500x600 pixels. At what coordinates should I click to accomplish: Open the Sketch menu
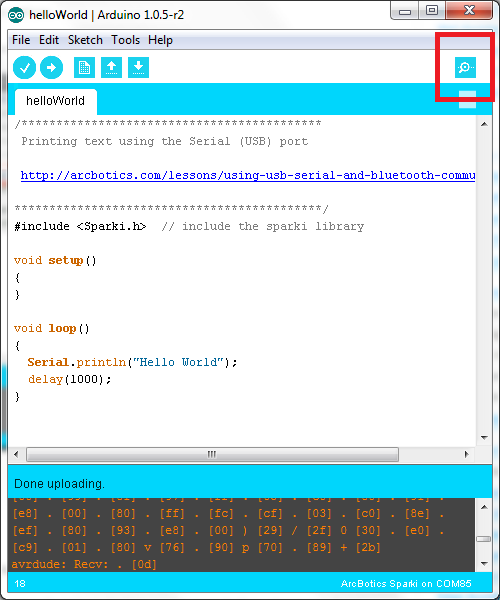coord(85,40)
